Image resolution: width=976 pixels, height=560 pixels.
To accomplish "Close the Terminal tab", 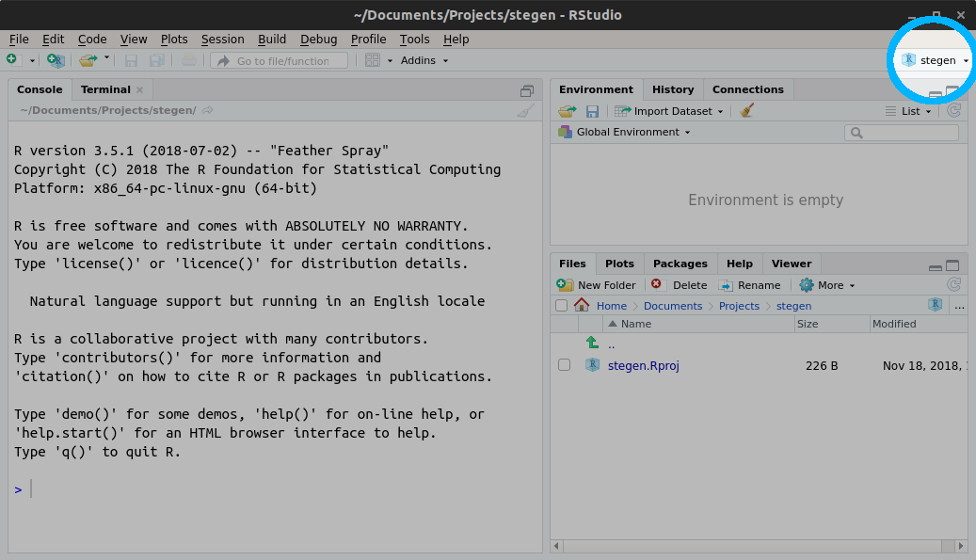I will coord(140,90).
